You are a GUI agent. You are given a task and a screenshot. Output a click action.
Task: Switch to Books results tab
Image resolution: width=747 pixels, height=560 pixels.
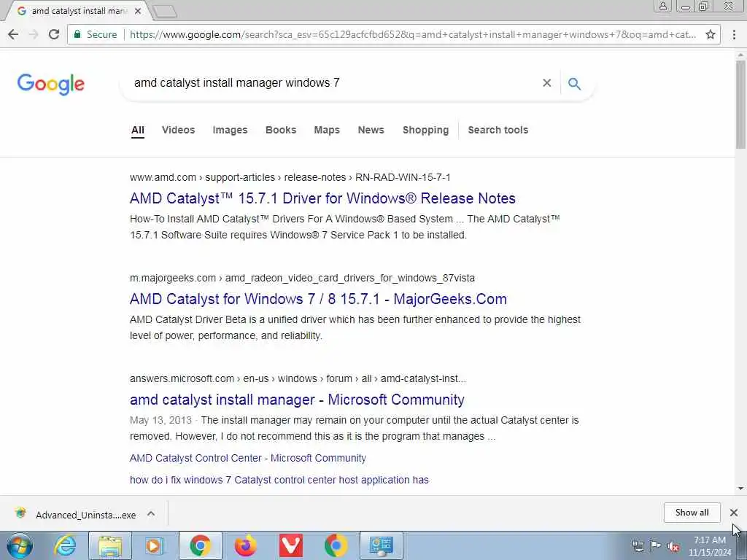[x=281, y=130]
